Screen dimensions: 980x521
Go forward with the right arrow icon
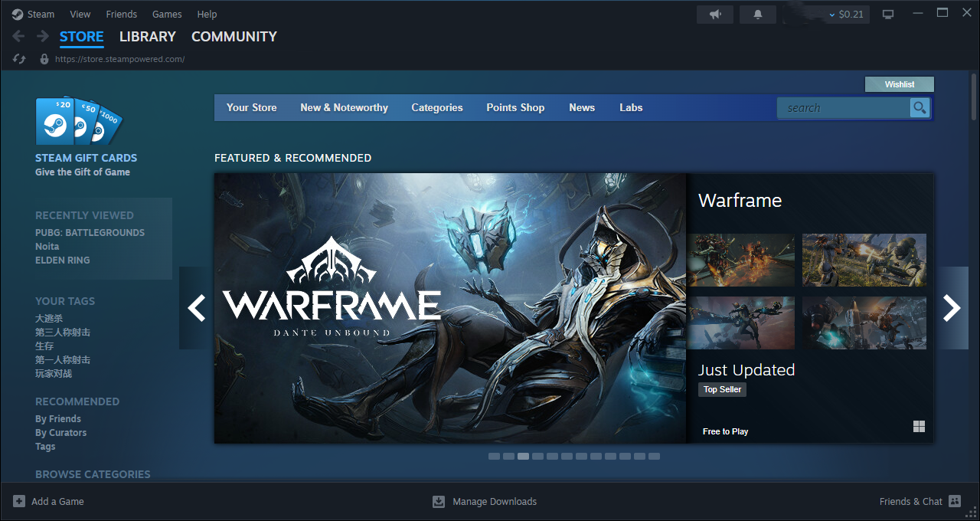[43, 36]
